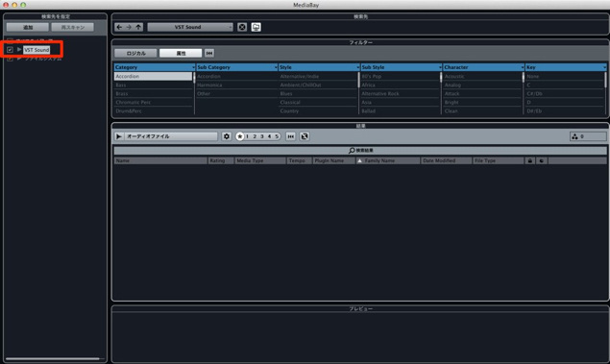Expand the VST Sound tree node
This screenshot has width=610, height=364.
pos(19,49)
